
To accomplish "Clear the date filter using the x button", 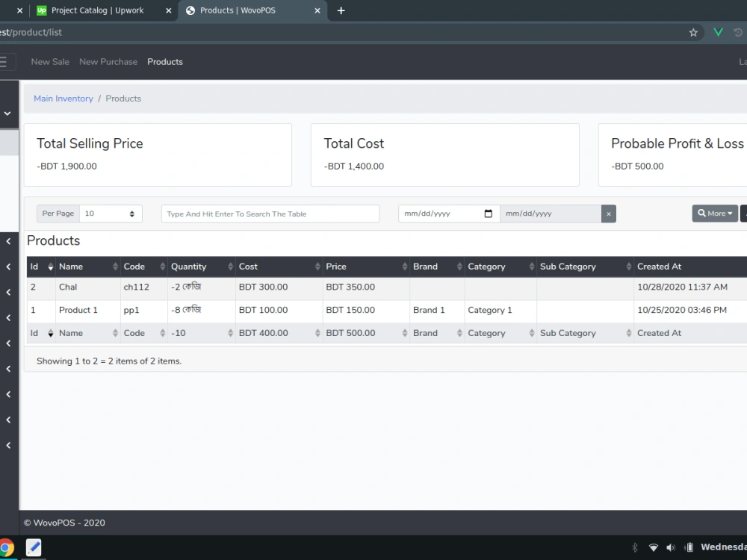I will 609,214.
